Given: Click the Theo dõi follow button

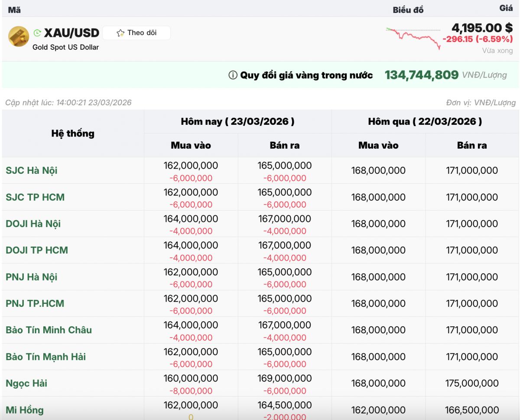Looking at the screenshot, I should pos(136,33).
